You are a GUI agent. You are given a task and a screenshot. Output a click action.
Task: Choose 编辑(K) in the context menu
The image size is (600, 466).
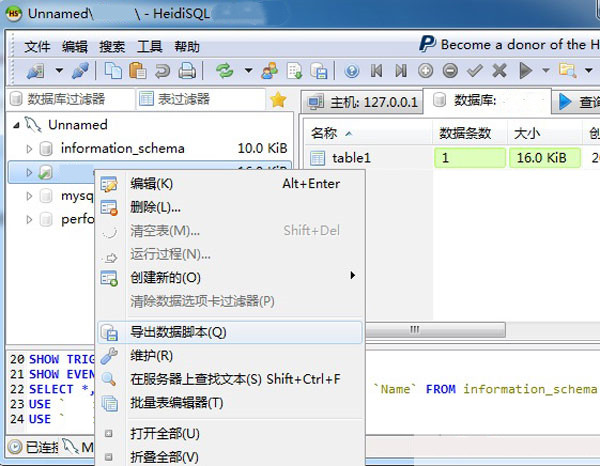click(x=230, y=184)
